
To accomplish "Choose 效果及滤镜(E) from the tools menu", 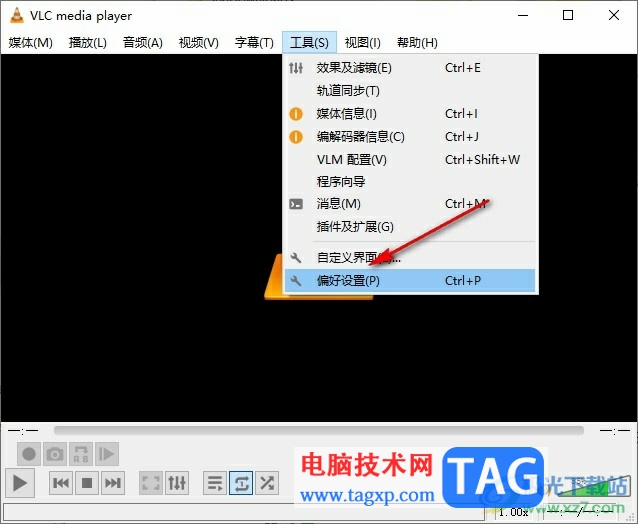I will (x=410, y=68).
